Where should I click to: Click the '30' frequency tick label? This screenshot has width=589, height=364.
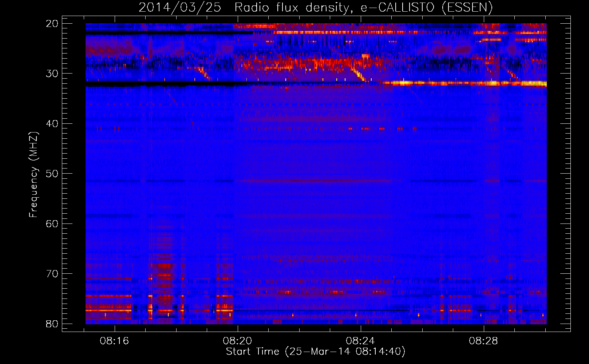tap(52, 74)
